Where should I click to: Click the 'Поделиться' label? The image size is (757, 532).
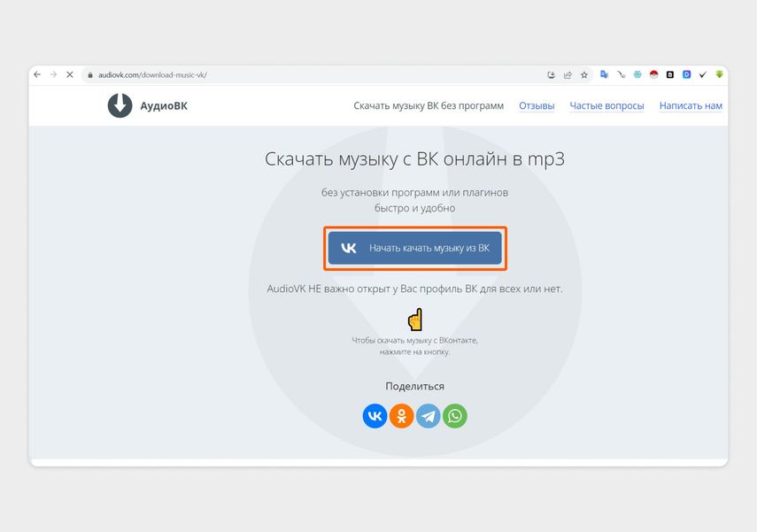[x=414, y=386]
